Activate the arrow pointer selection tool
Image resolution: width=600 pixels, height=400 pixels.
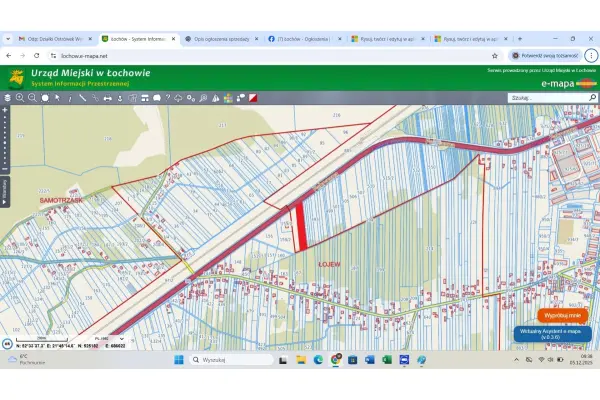[57, 98]
